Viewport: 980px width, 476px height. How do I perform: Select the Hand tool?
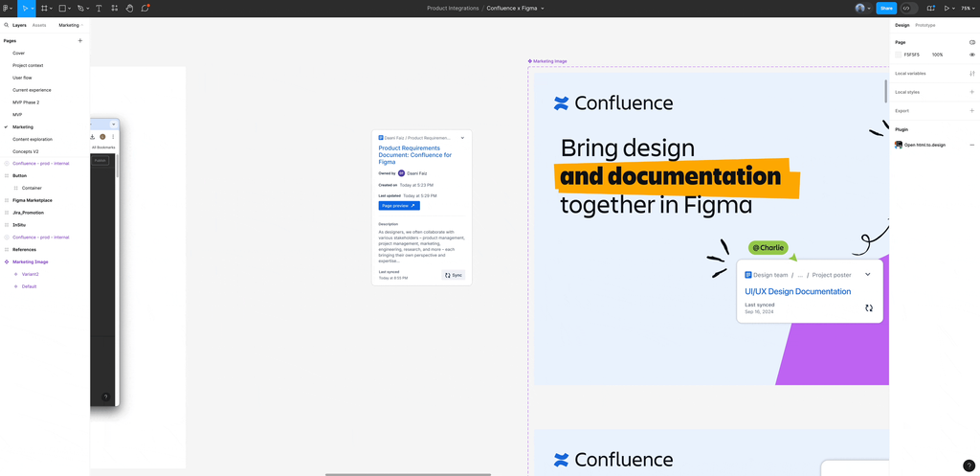pyautogui.click(x=129, y=8)
